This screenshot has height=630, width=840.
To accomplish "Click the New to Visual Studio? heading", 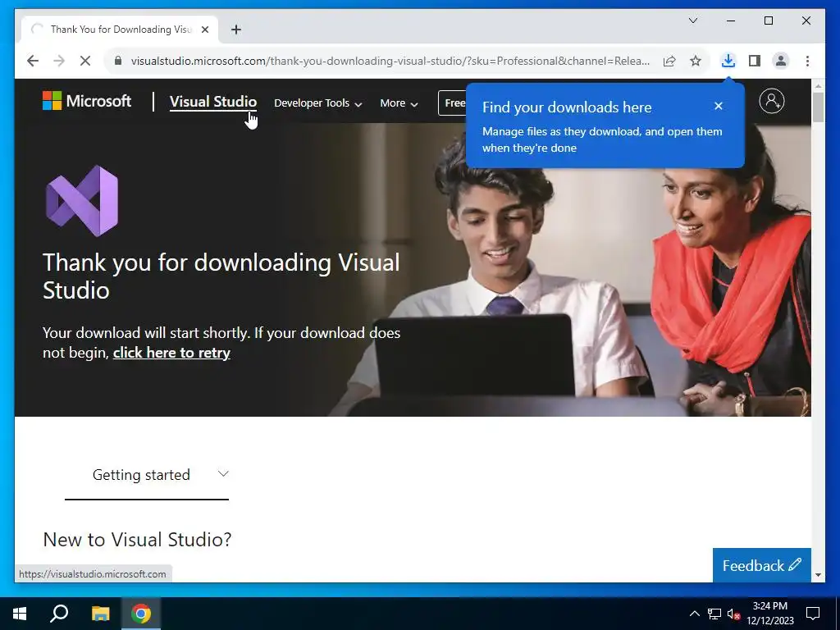I will (137, 540).
